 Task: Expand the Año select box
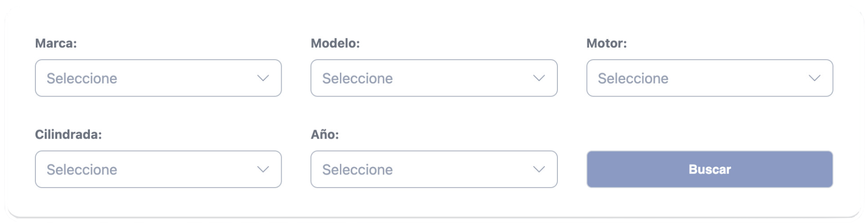point(434,169)
